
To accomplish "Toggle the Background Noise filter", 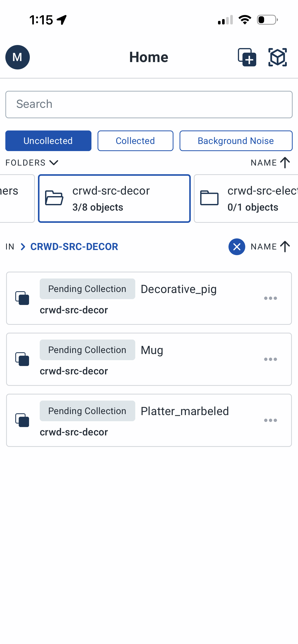I will (x=236, y=141).
